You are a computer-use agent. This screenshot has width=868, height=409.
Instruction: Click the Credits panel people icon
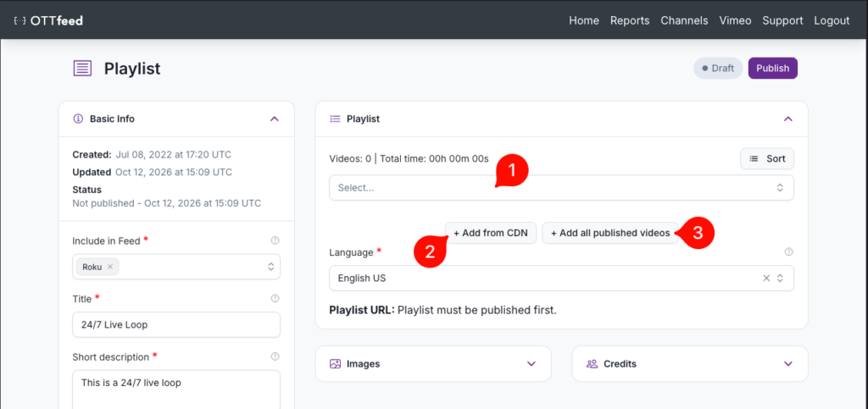coord(592,363)
